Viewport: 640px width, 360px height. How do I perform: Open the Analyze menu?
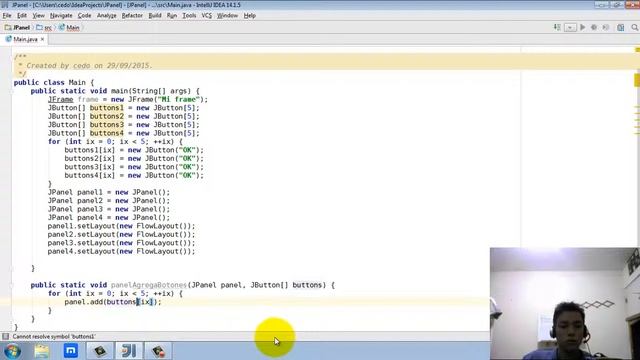(107, 16)
